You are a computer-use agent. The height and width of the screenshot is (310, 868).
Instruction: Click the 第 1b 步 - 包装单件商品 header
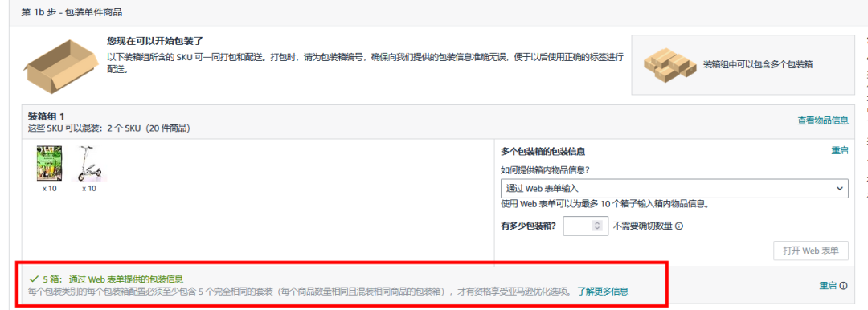(72, 12)
